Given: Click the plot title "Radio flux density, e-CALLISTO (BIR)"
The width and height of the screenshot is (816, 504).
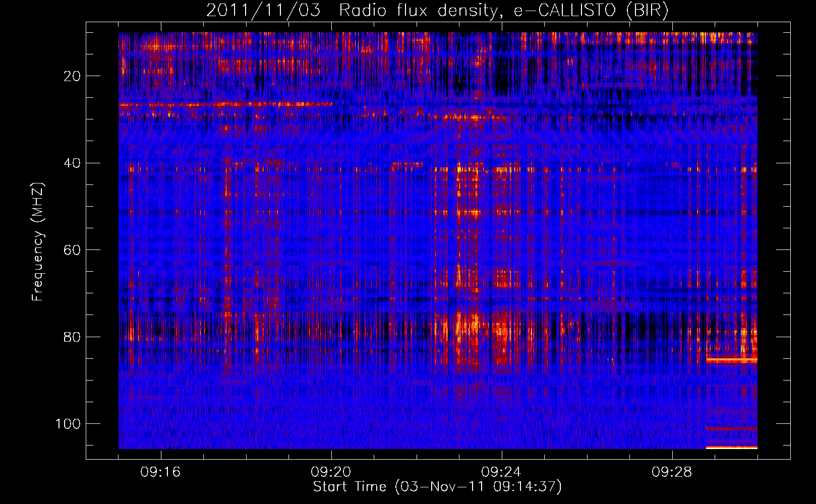Looking at the screenshot, I should pyautogui.click(x=503, y=11).
